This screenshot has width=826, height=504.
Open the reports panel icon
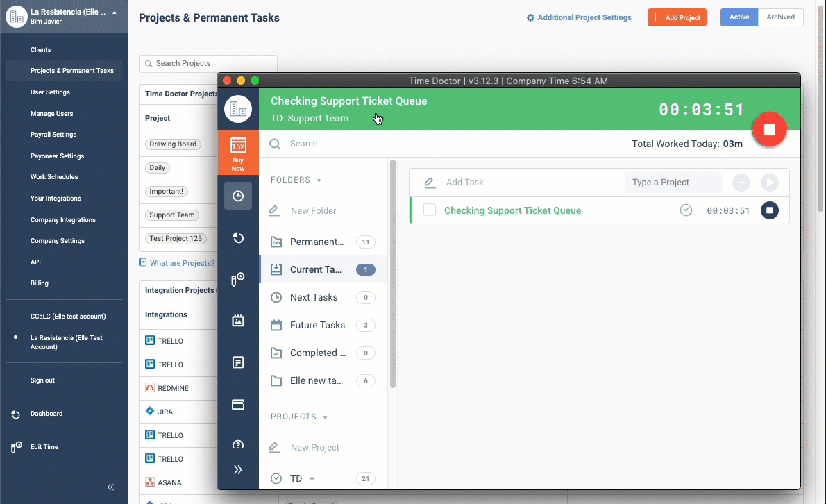(x=238, y=362)
